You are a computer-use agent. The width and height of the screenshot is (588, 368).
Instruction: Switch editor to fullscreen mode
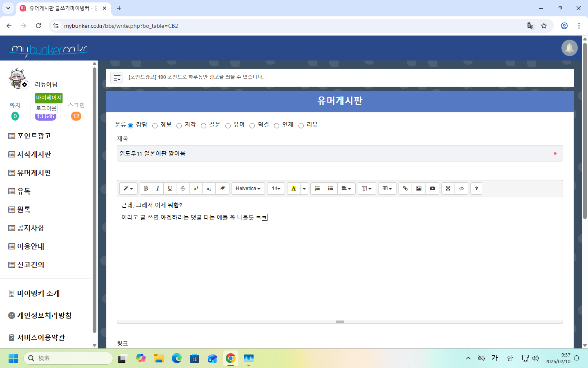click(x=448, y=188)
